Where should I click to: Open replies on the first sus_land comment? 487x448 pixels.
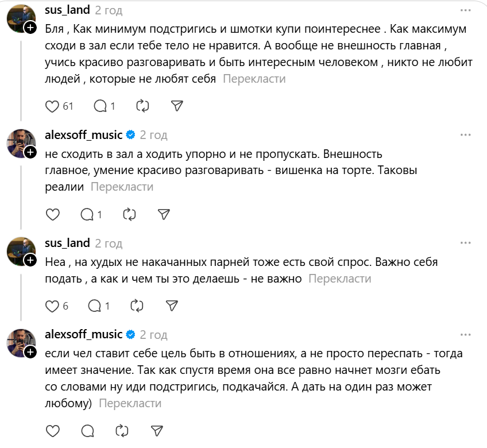(x=100, y=106)
